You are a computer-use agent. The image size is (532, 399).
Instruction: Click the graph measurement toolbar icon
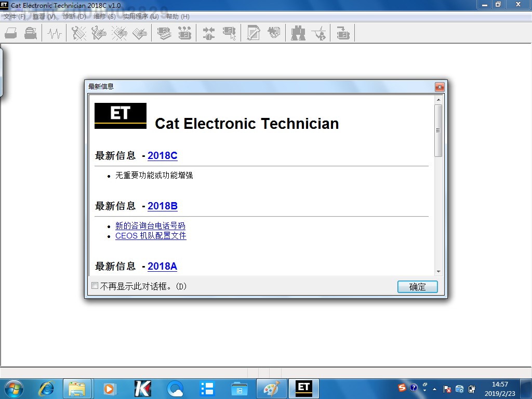click(318, 33)
